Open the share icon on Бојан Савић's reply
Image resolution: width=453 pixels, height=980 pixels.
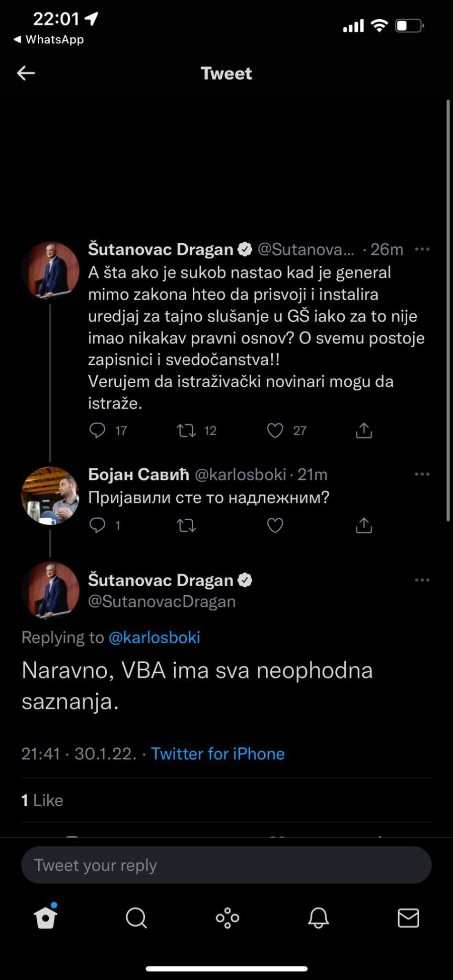[x=363, y=525]
